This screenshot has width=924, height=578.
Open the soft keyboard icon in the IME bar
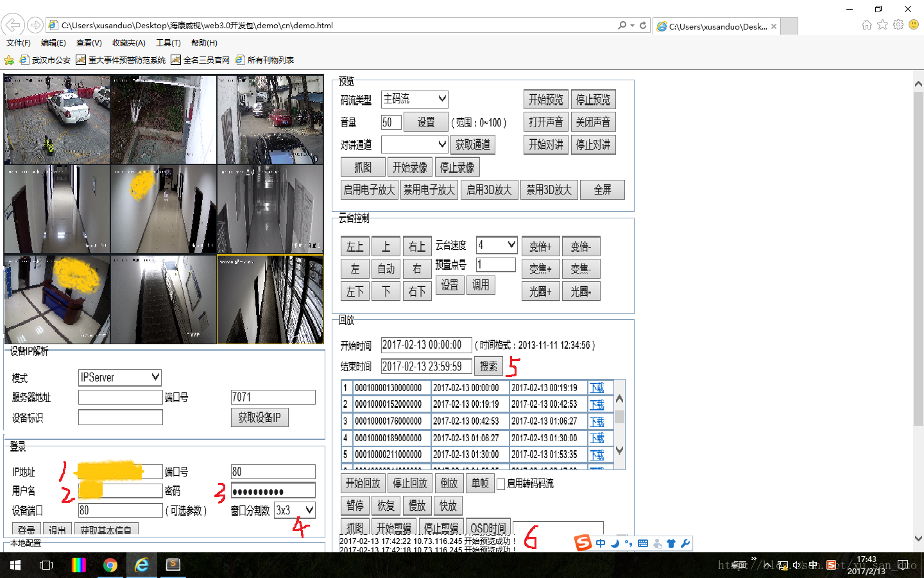[643, 543]
